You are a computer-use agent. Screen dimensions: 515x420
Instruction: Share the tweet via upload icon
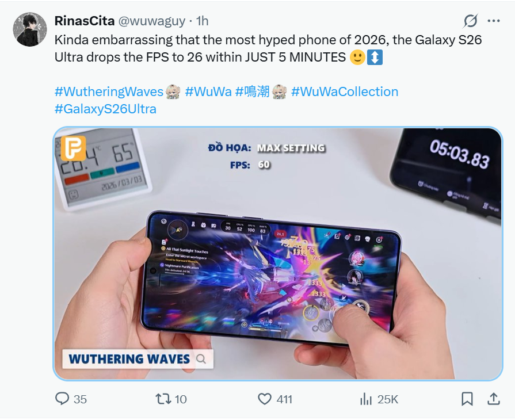[493, 399]
